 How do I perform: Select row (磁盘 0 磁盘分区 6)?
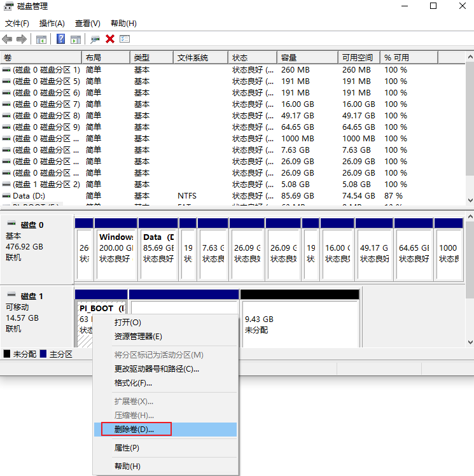tap(232, 93)
